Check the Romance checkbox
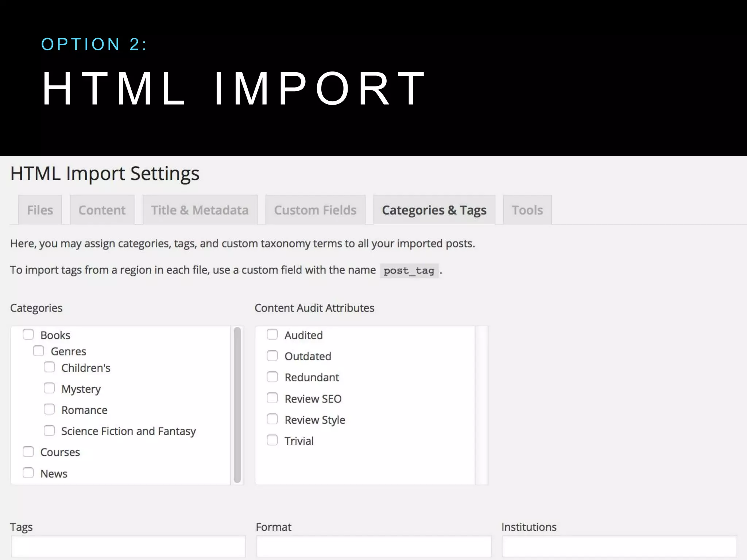 (x=49, y=409)
